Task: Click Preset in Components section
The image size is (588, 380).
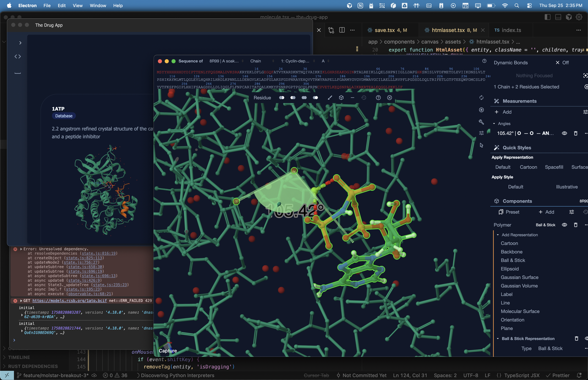Action: pyautogui.click(x=509, y=212)
